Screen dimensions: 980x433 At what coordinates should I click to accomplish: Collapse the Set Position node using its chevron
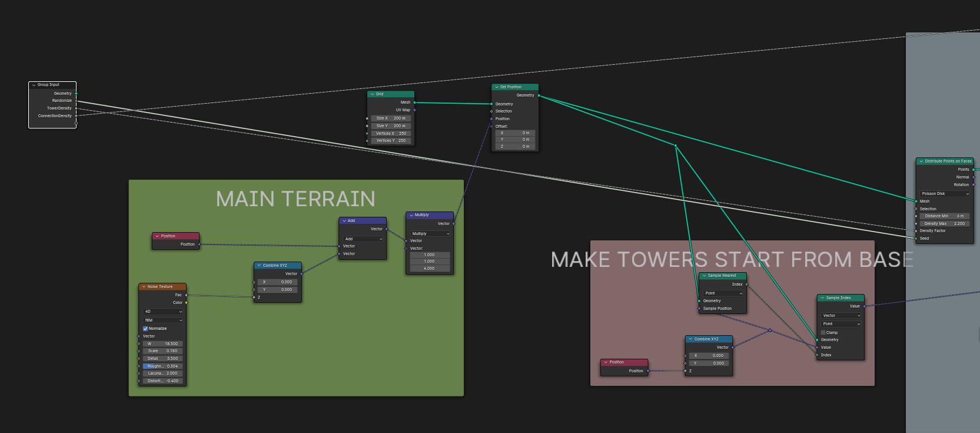coord(497,87)
